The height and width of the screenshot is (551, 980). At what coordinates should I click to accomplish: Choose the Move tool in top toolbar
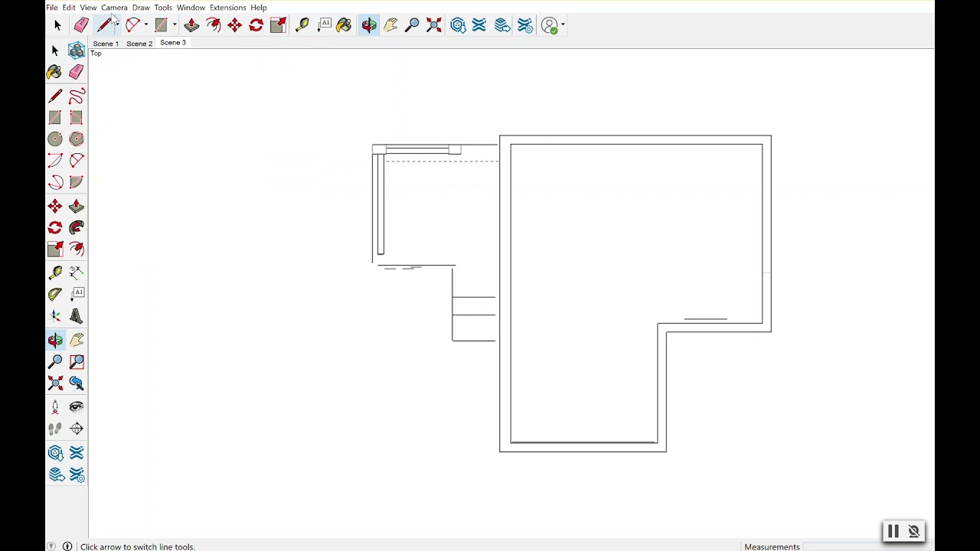234,25
